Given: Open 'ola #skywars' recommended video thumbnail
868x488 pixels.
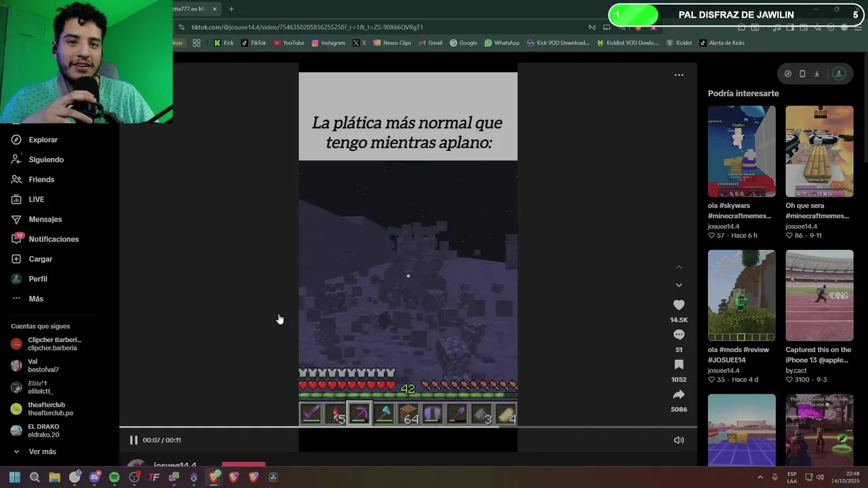Looking at the screenshot, I should click(741, 151).
